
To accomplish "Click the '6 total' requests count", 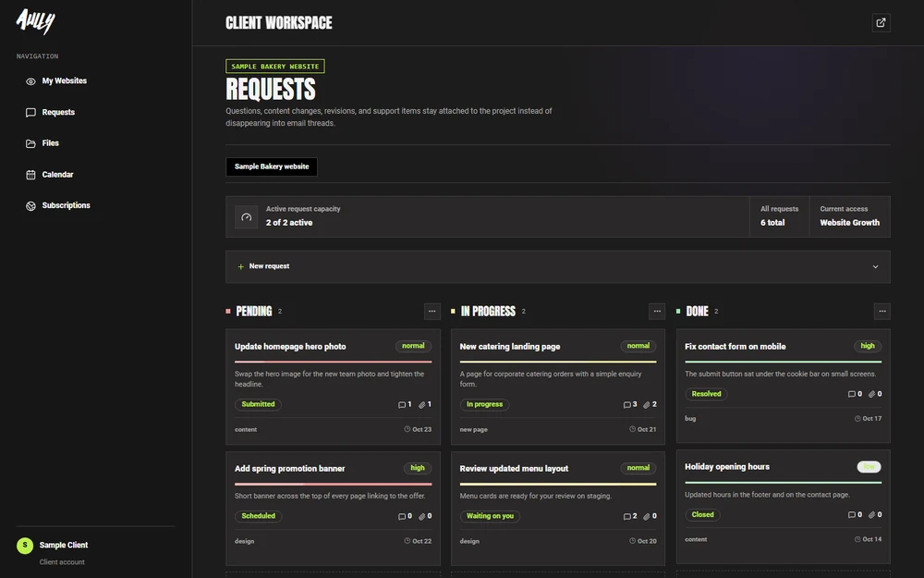I will (x=772, y=223).
